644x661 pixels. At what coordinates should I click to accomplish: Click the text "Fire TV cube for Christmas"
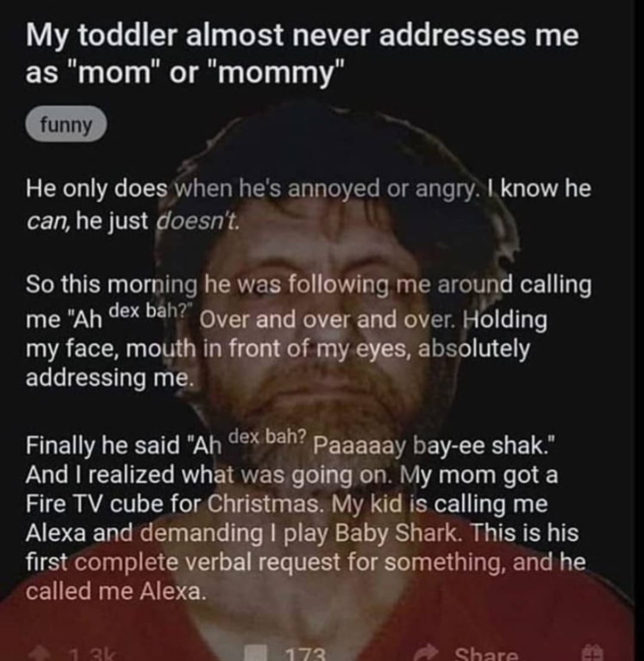172,504
